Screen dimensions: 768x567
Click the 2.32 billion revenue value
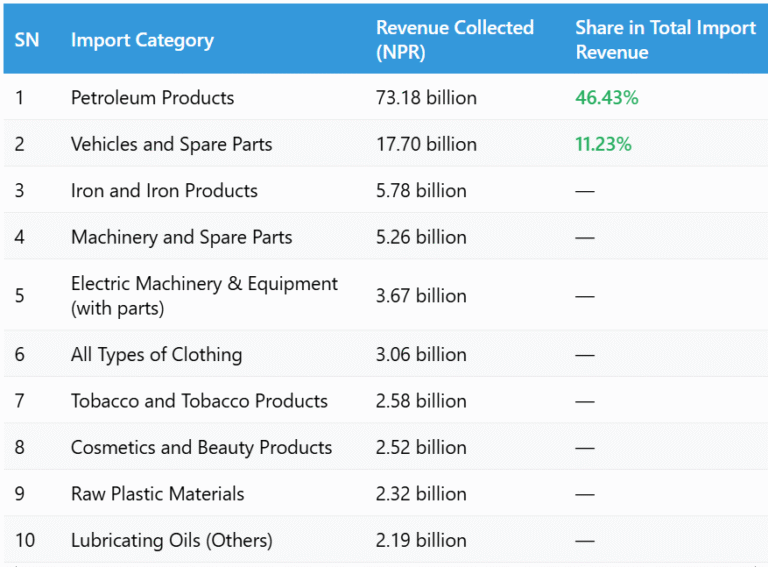pyautogui.click(x=421, y=494)
